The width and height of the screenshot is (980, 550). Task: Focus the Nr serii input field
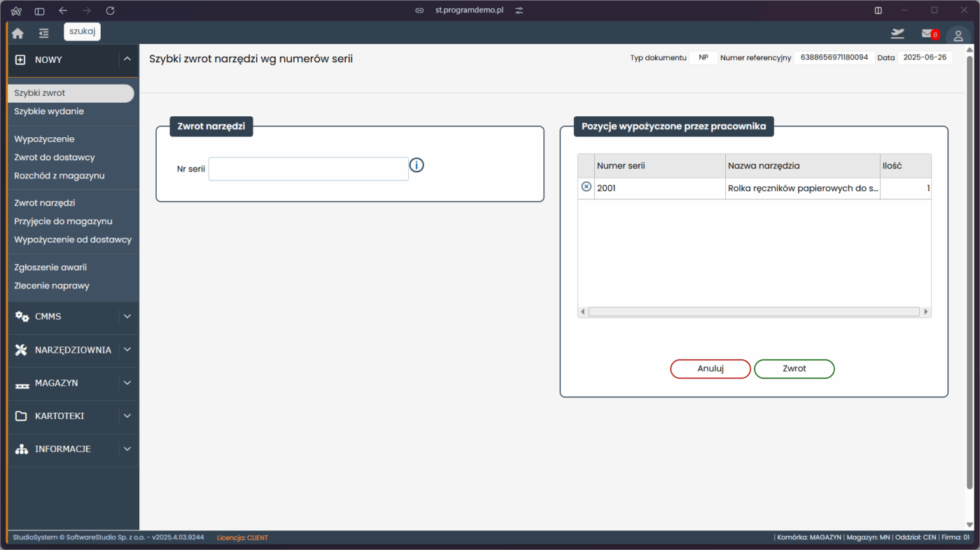coord(308,169)
